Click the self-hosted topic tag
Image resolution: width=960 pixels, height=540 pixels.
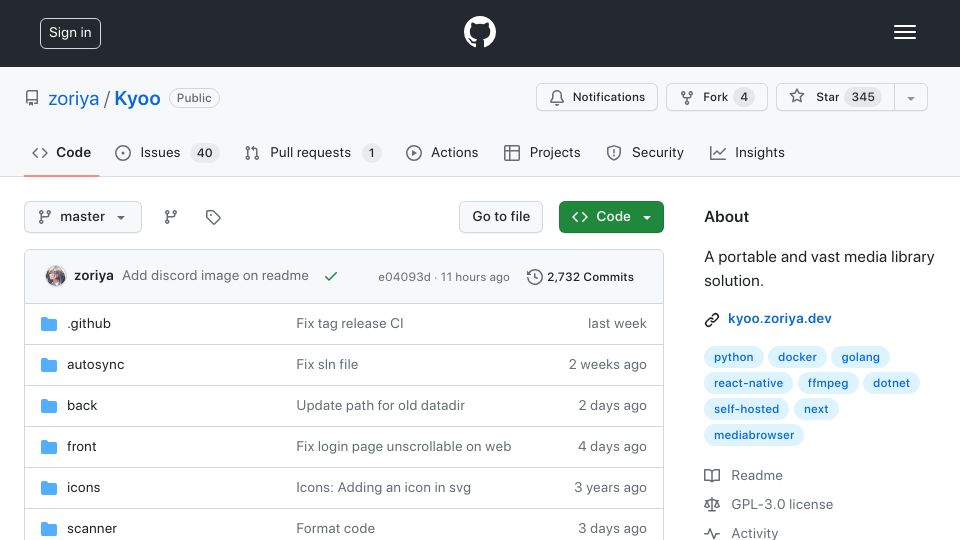(x=746, y=409)
